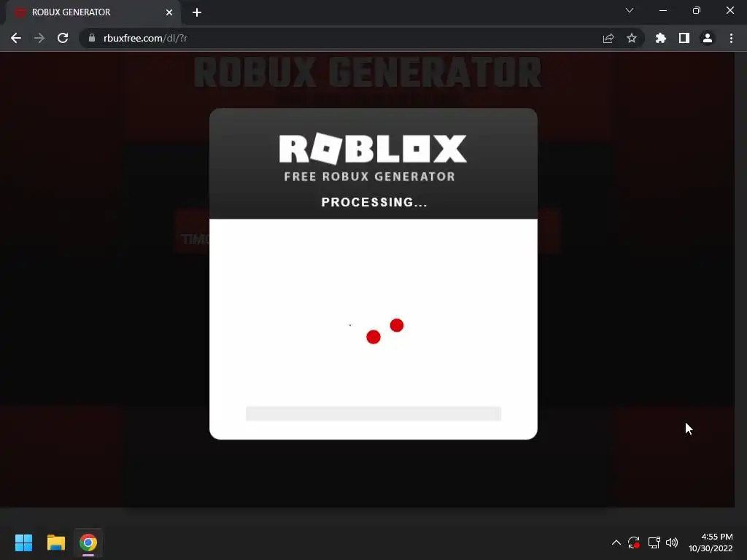This screenshot has width=747, height=560.
Task: View site security lock info
Action: tap(92, 38)
